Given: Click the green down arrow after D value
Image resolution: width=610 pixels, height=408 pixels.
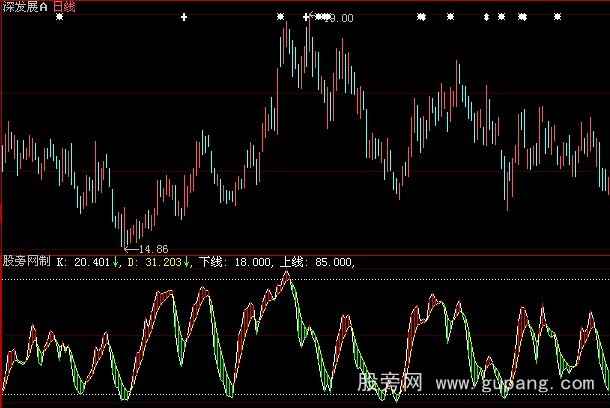Looking at the screenshot, I should [x=188, y=262].
